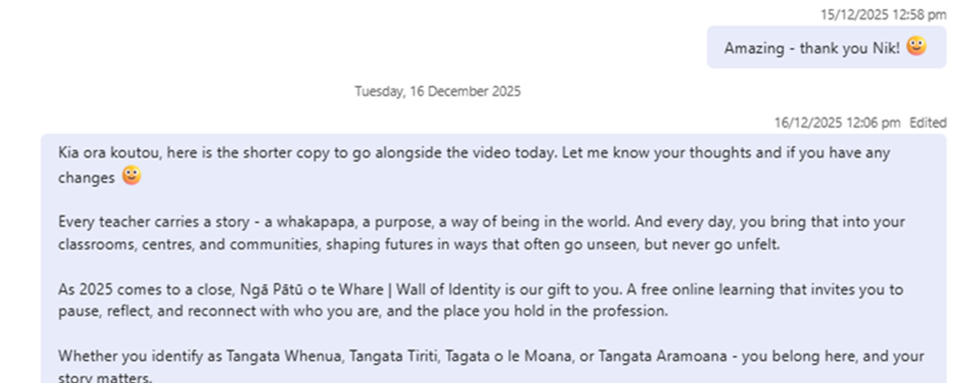Image resolution: width=980 pixels, height=383 pixels.
Task: Click the "Edited" label on the message
Action: (x=927, y=123)
